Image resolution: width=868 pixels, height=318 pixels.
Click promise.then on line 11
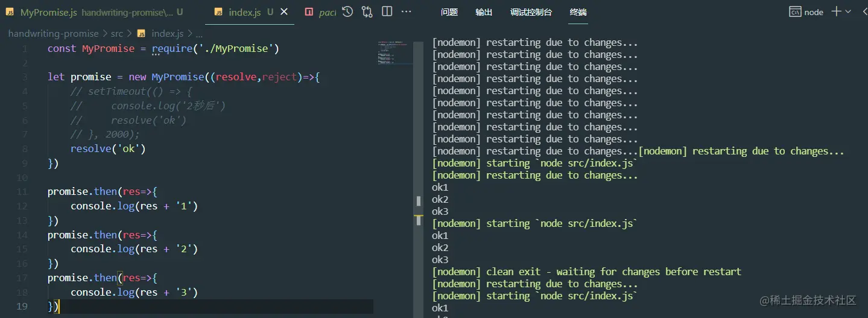[82, 191]
